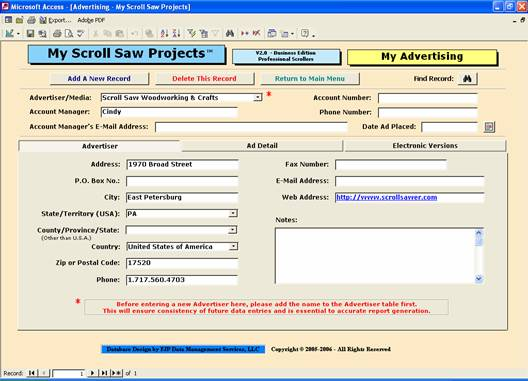Click the Notes scrollbar up arrow
Screen dimensions: 528x381
coord(479,233)
